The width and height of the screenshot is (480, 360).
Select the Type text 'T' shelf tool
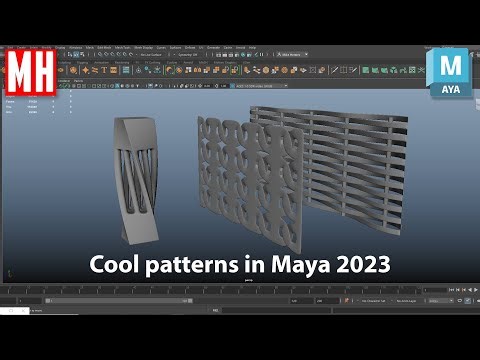coord(104,70)
